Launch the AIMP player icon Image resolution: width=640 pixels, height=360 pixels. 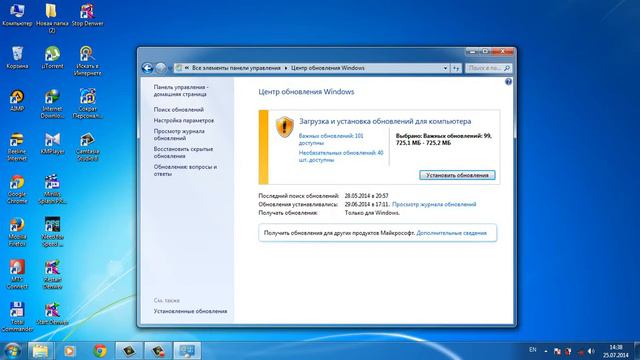click(x=17, y=100)
